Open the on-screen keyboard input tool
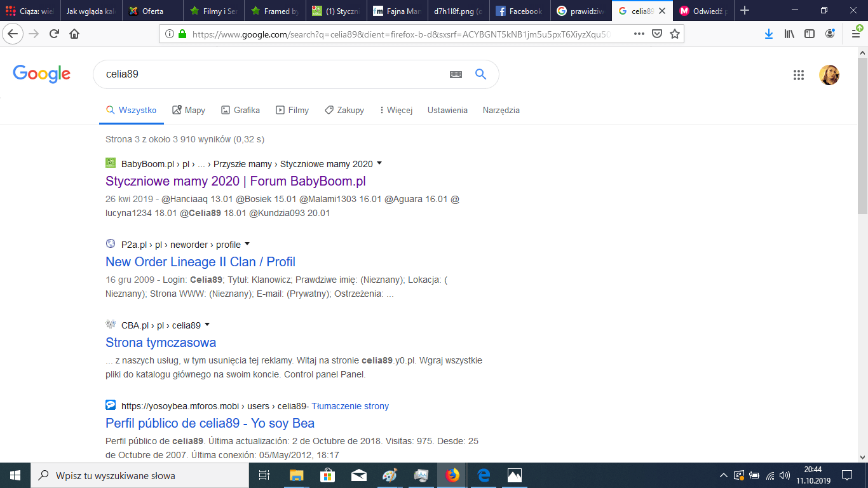Viewport: 868px width, 488px height. pyautogui.click(x=456, y=74)
